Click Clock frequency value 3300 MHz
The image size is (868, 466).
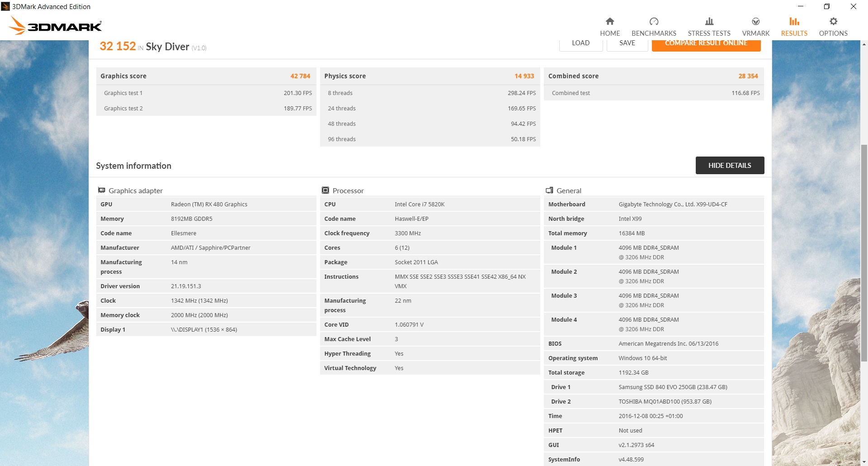408,233
